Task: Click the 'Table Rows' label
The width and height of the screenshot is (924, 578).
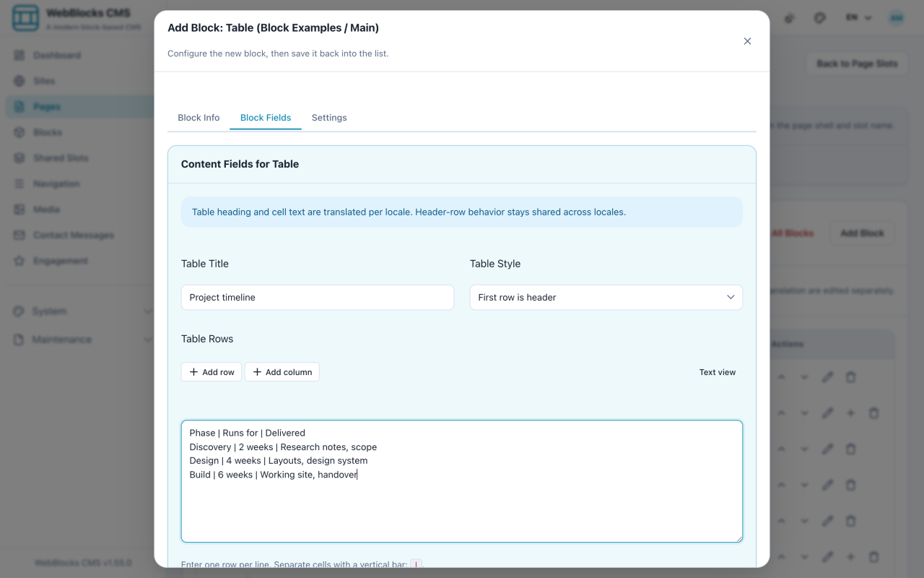Action: (x=207, y=339)
